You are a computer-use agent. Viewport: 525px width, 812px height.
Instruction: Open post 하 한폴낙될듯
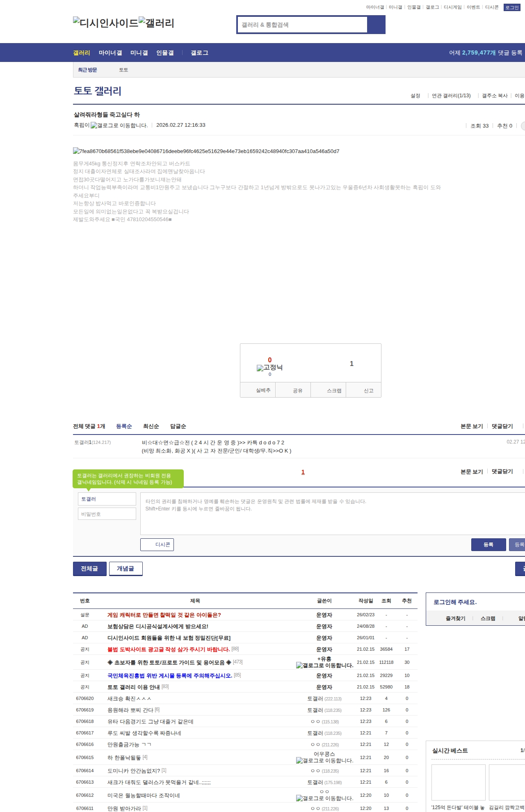pyautogui.click(x=124, y=757)
